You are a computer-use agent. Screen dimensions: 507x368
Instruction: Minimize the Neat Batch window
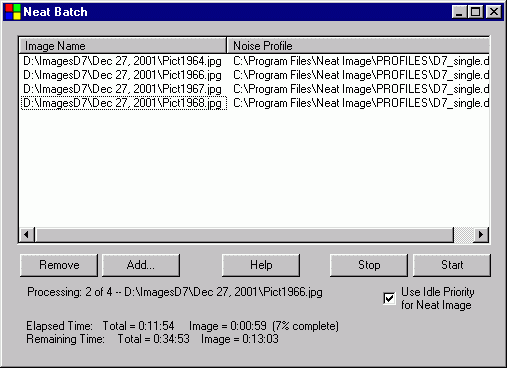click(459, 12)
